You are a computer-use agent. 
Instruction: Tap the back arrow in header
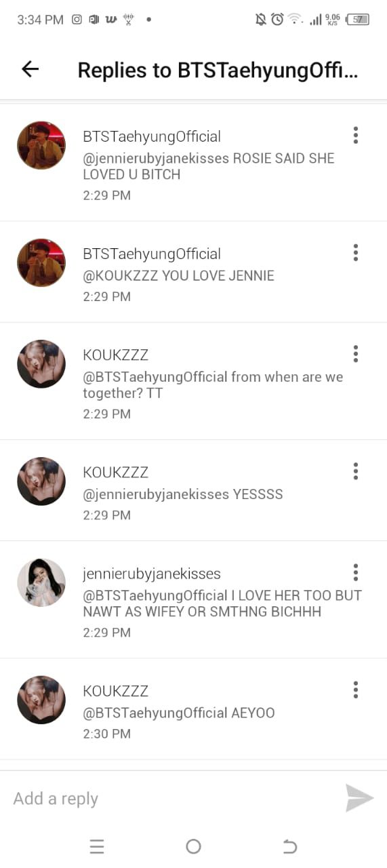[x=30, y=69]
